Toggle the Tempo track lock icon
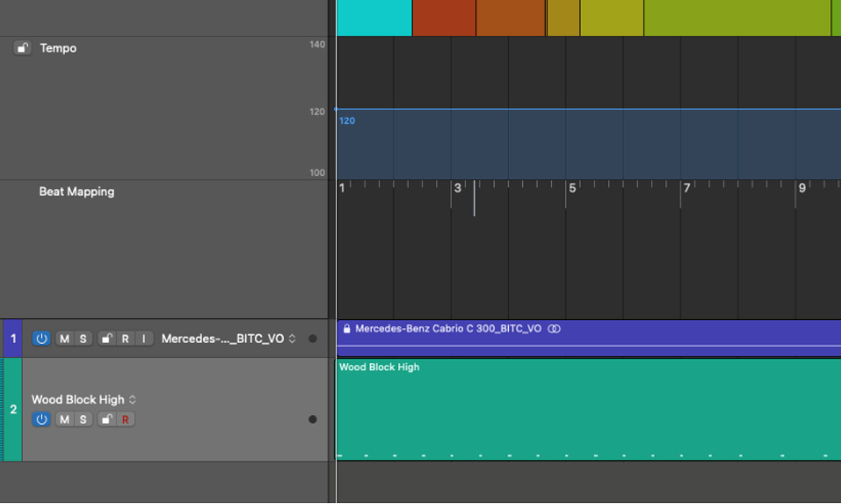Viewport: 841px width, 504px height. pyautogui.click(x=22, y=48)
